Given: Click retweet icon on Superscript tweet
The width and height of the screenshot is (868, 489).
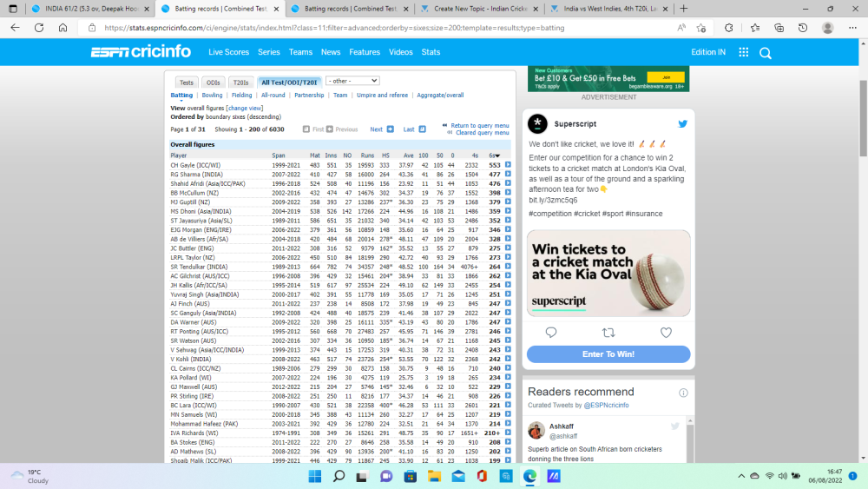Looking at the screenshot, I should (x=608, y=333).
